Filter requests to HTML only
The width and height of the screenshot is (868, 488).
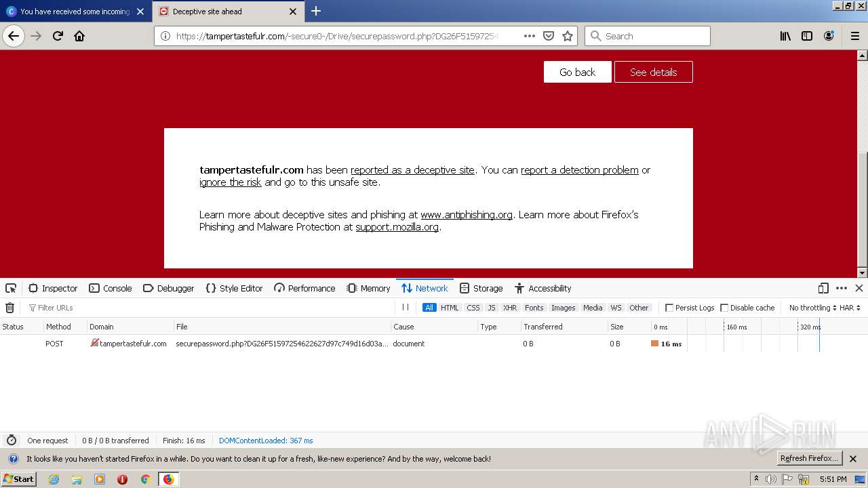tap(450, 308)
